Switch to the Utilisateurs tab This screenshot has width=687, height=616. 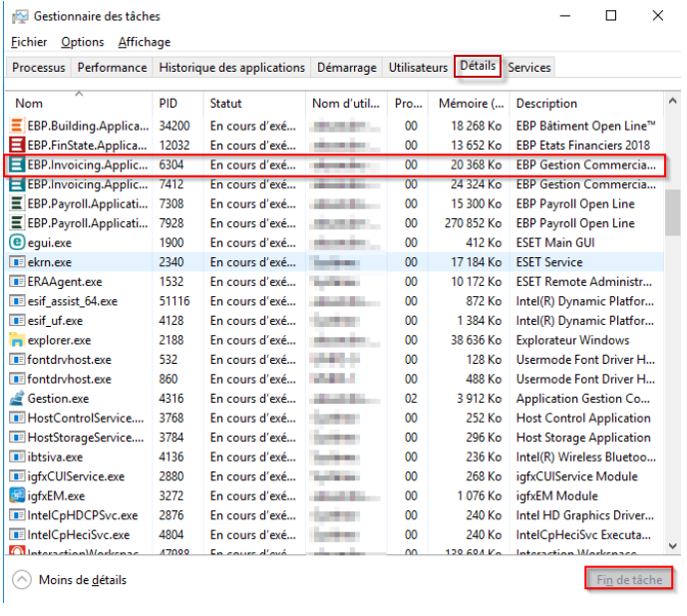pyautogui.click(x=418, y=68)
